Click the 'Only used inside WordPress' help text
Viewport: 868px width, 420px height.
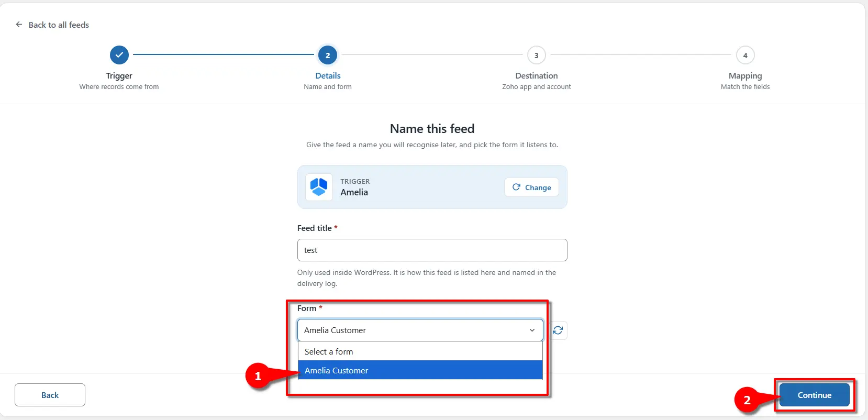427,278
